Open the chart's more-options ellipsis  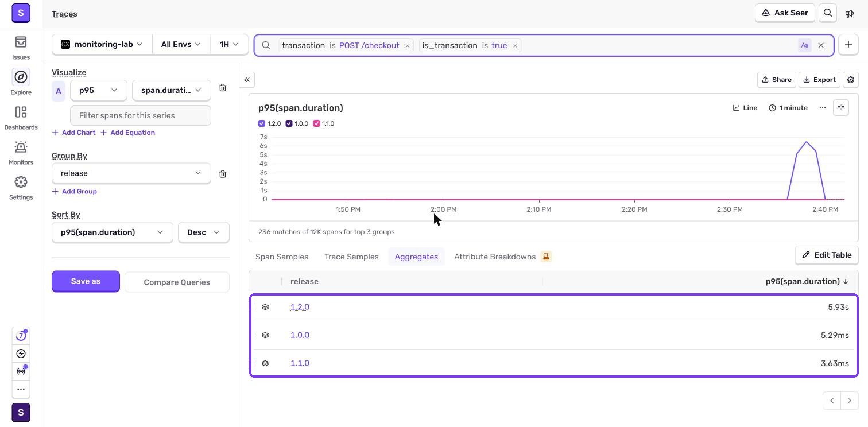[823, 108]
